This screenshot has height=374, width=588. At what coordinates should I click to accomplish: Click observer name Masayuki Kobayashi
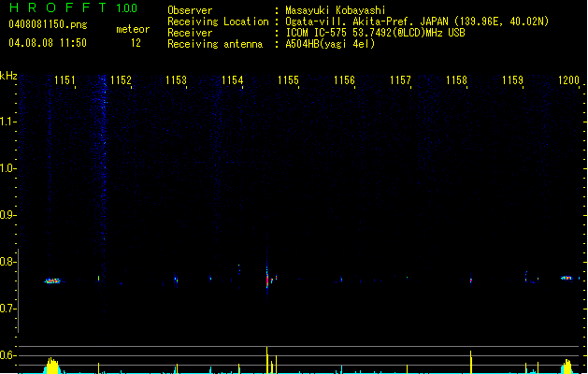tap(336, 10)
